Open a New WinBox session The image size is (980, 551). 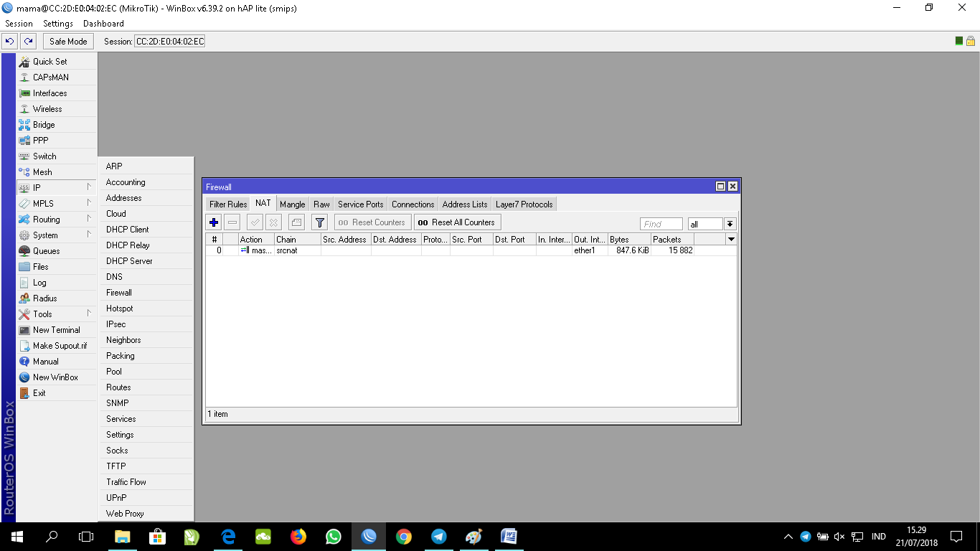[57, 377]
